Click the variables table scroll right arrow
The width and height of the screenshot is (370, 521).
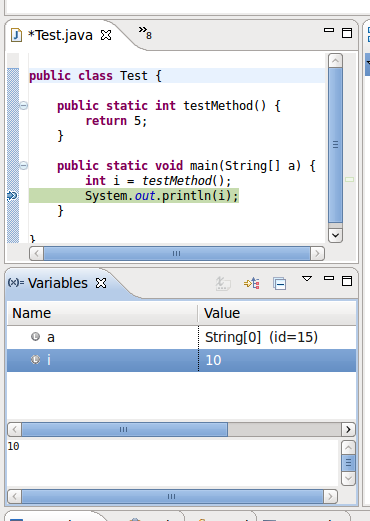pyautogui.click(x=348, y=429)
